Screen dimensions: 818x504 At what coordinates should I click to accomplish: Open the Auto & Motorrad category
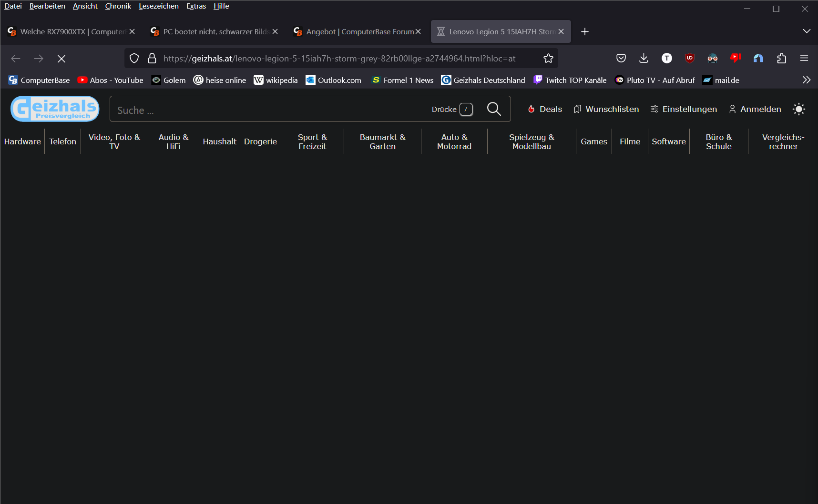(454, 141)
